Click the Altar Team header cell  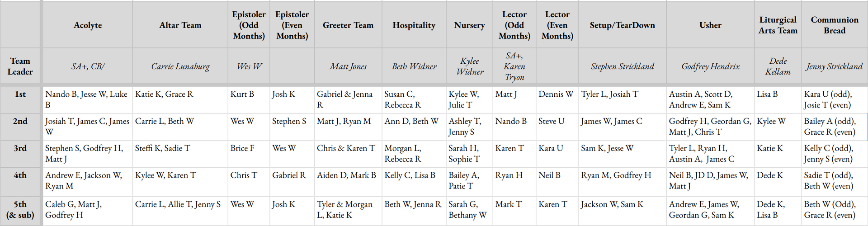[x=180, y=25]
